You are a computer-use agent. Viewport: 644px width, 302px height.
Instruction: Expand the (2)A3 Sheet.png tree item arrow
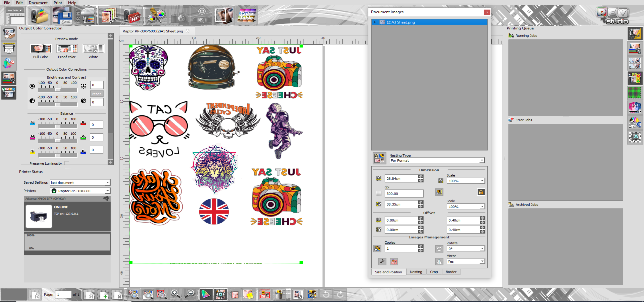(x=375, y=22)
